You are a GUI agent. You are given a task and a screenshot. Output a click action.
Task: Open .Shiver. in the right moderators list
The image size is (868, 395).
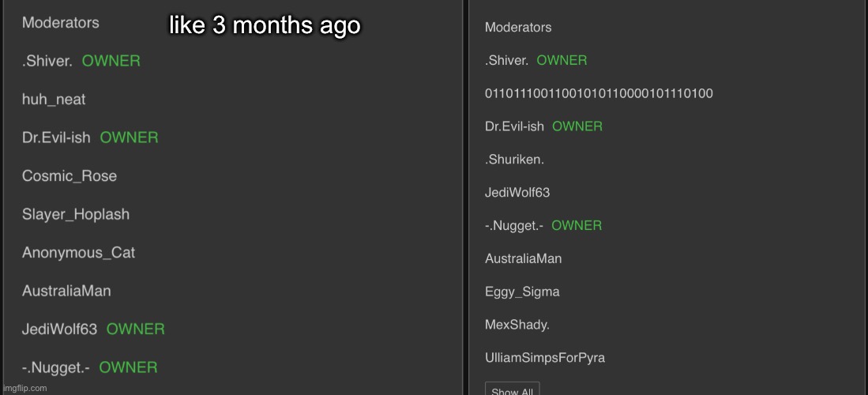point(506,60)
